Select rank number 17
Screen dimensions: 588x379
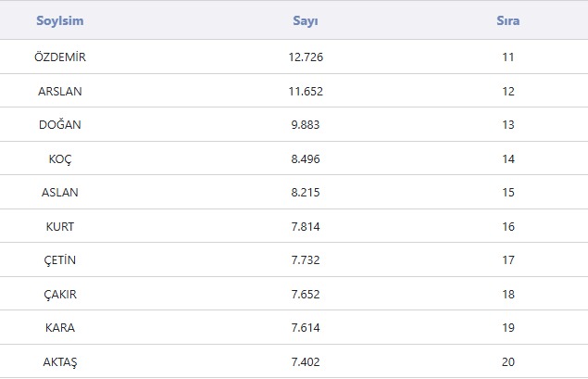(x=507, y=260)
